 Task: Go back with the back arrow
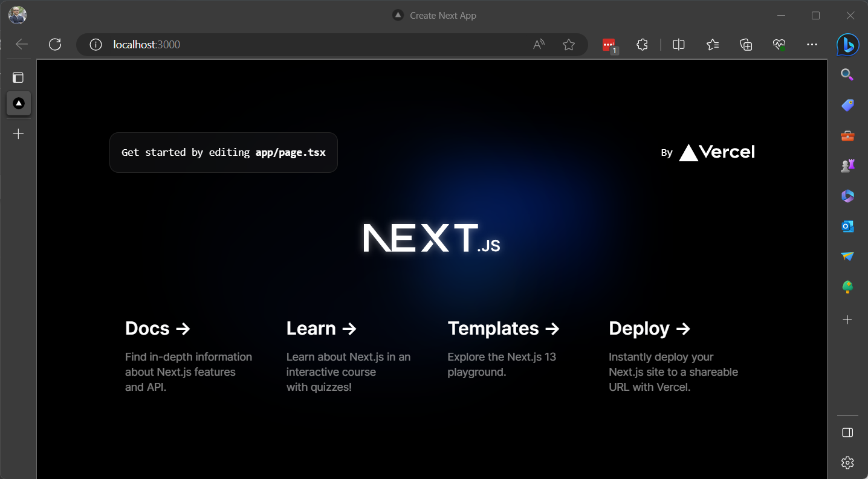pyautogui.click(x=22, y=44)
